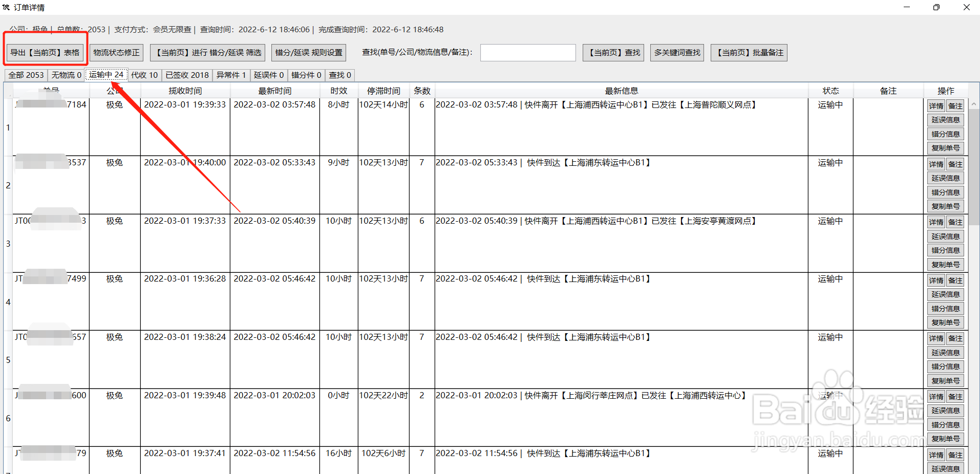The height and width of the screenshot is (474, 980).
Task: Click the 状态 column header
Action: point(830,91)
